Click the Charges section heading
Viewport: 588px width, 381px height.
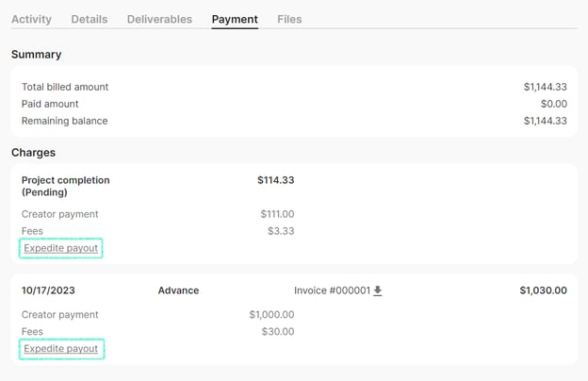coord(33,152)
